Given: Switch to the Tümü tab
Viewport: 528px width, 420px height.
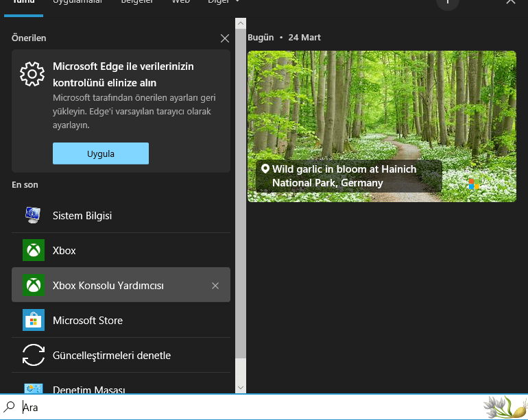Looking at the screenshot, I should (23, 1).
